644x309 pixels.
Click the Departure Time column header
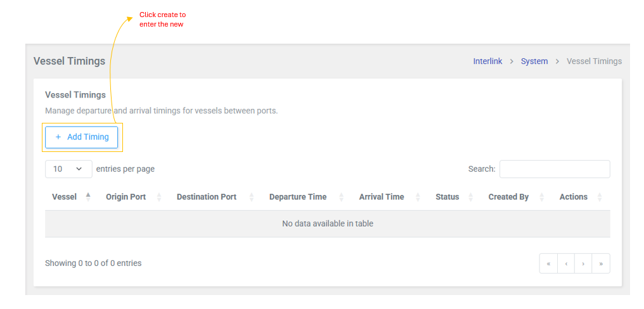click(x=298, y=197)
